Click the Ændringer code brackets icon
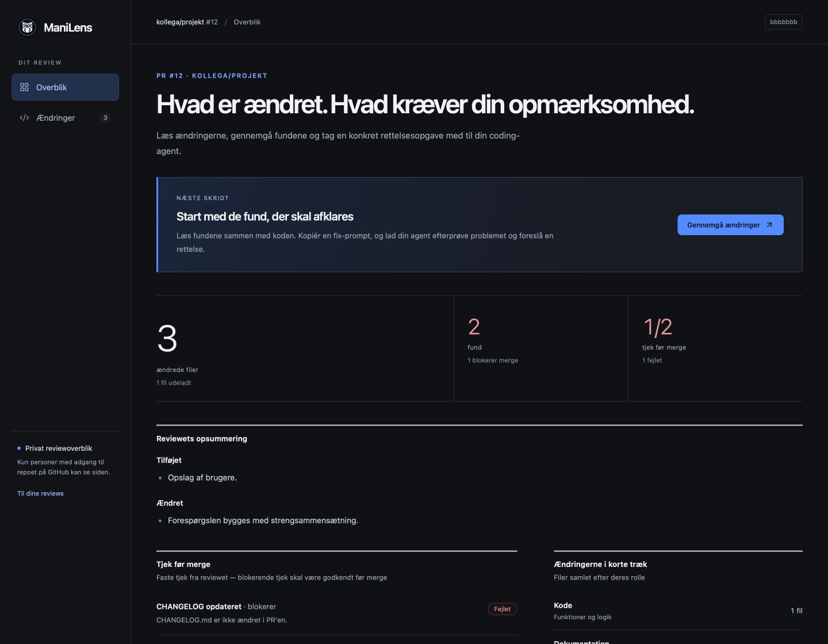828x644 pixels. coord(24,118)
